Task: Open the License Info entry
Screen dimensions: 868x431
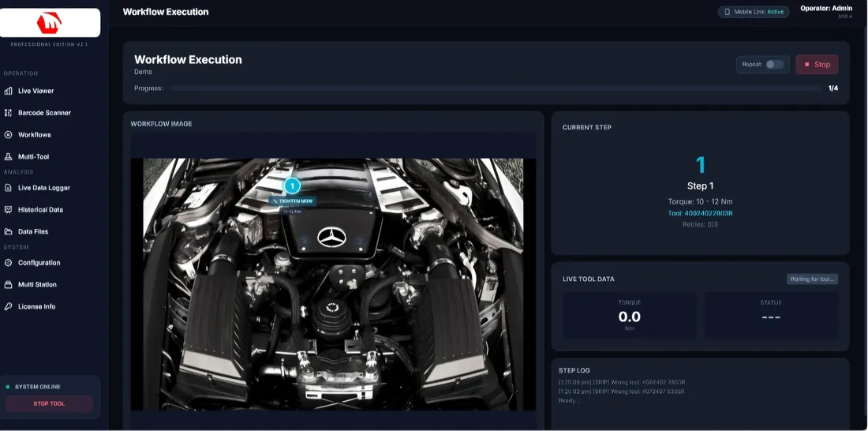Action: (x=36, y=306)
